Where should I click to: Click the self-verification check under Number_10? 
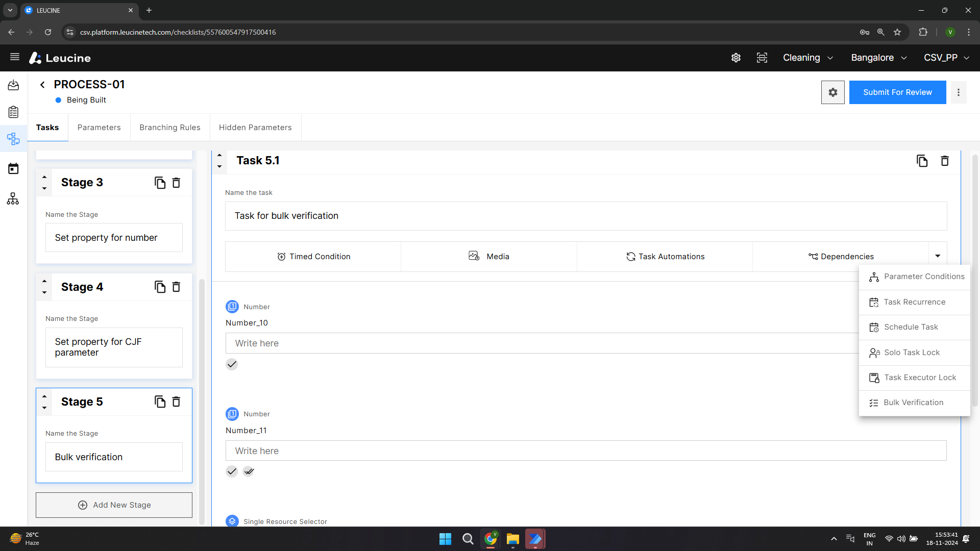click(232, 364)
